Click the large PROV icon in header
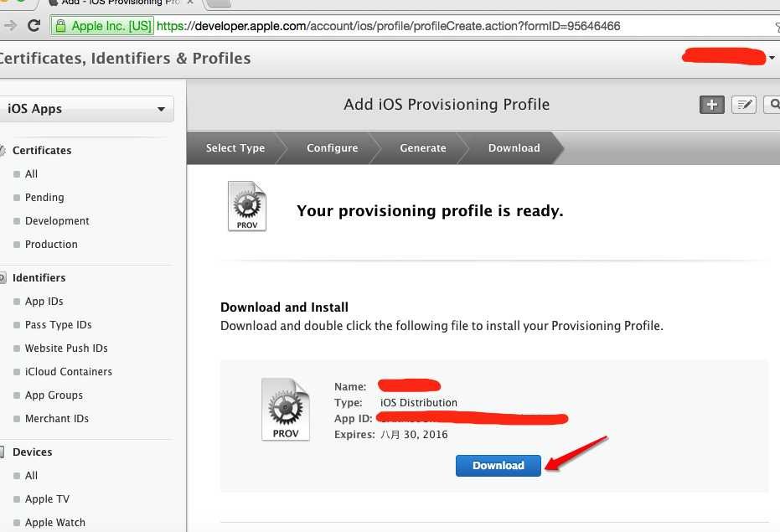Viewport: 780px width, 532px height. coord(247,206)
